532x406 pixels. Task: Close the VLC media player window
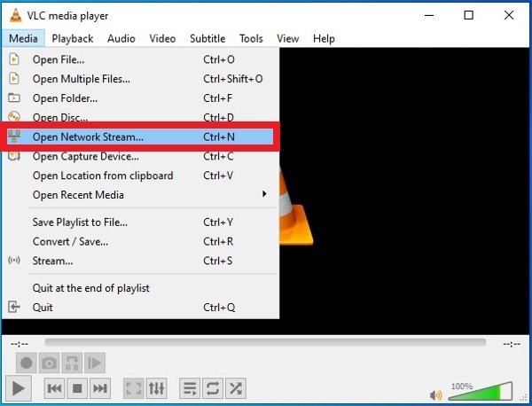coord(509,15)
